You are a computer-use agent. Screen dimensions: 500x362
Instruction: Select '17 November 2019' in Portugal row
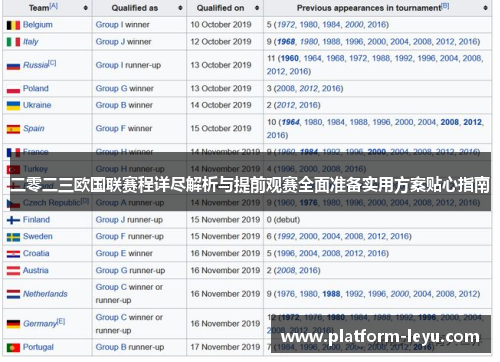point(225,347)
